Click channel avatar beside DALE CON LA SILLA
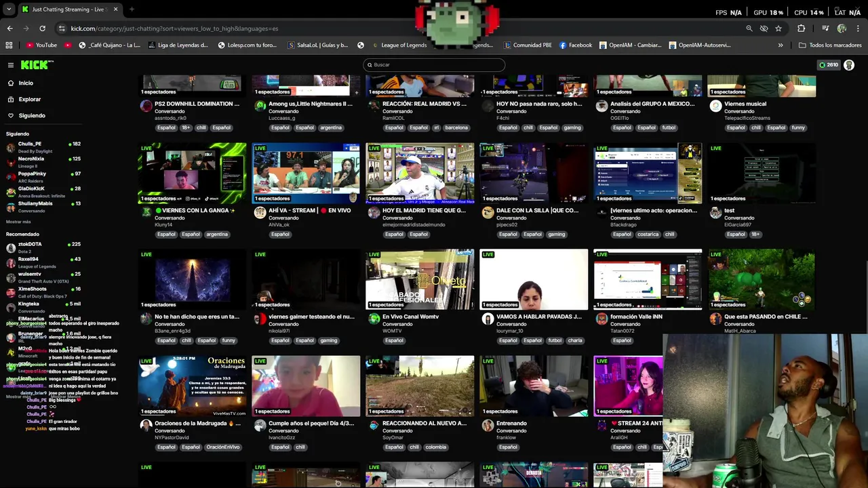 [488, 212]
